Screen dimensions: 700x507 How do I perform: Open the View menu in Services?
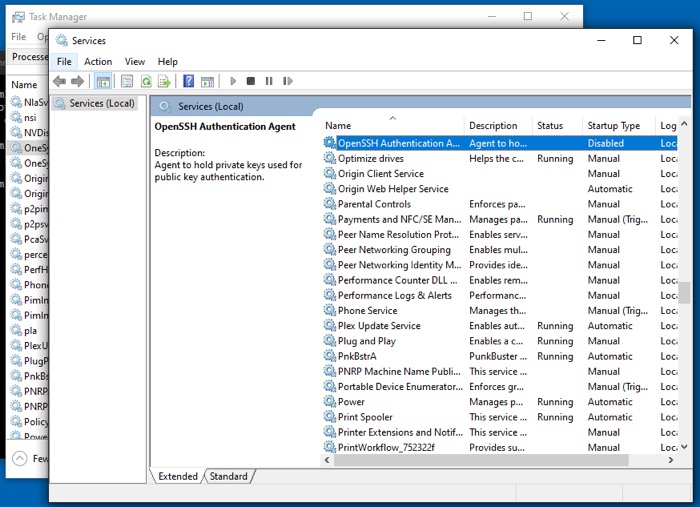135,62
